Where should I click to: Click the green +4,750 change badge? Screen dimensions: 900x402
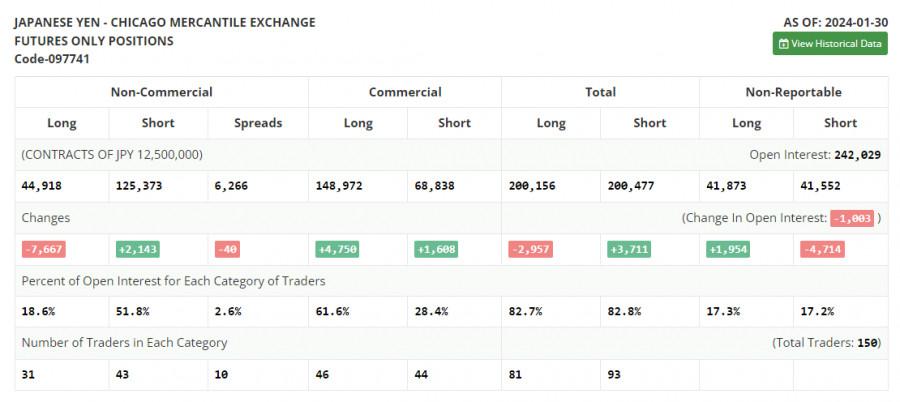pos(335,249)
